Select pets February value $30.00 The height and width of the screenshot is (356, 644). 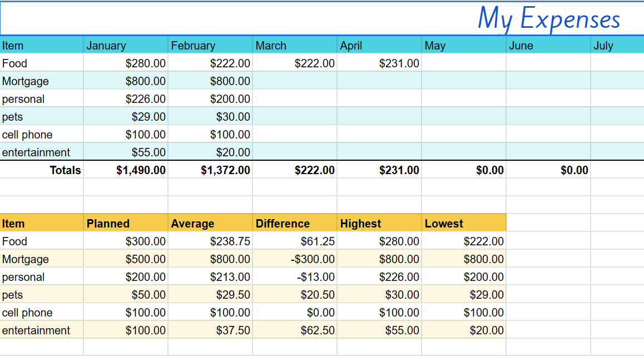click(210, 117)
